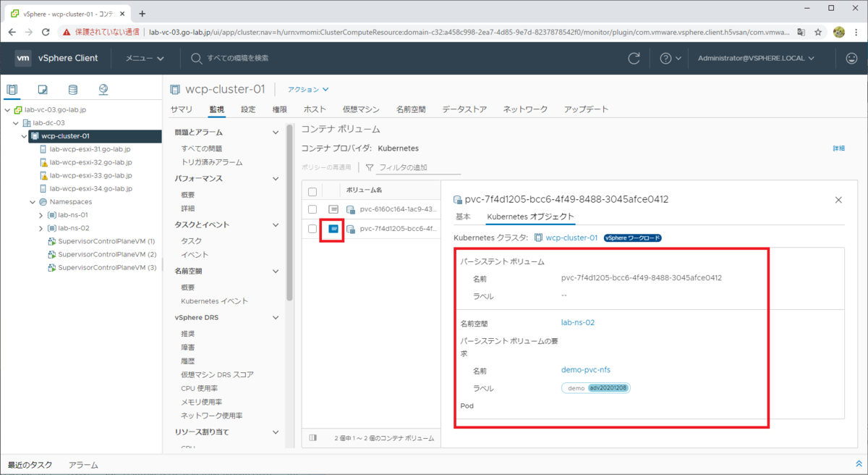Click the column chooser icon in grid footer
This screenshot has height=475, width=868.
click(x=313, y=437)
